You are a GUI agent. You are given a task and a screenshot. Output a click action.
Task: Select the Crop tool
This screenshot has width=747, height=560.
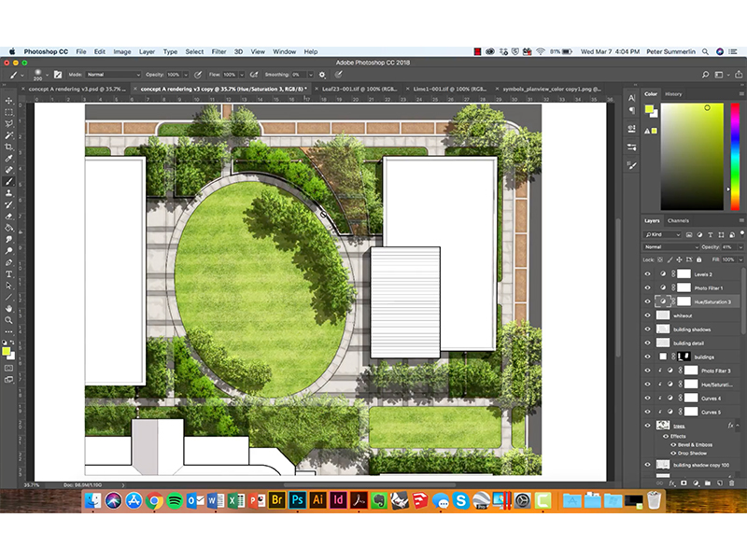[x=8, y=147]
